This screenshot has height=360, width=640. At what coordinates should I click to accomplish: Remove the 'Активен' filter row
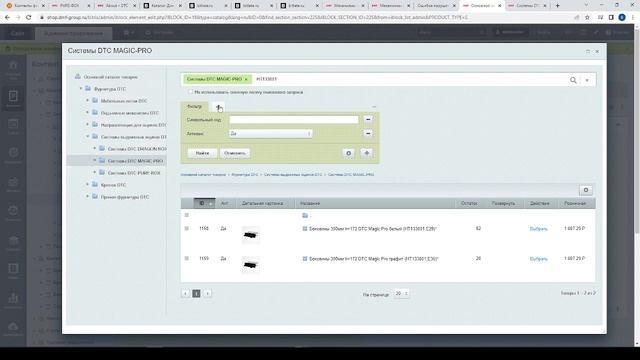(x=368, y=133)
